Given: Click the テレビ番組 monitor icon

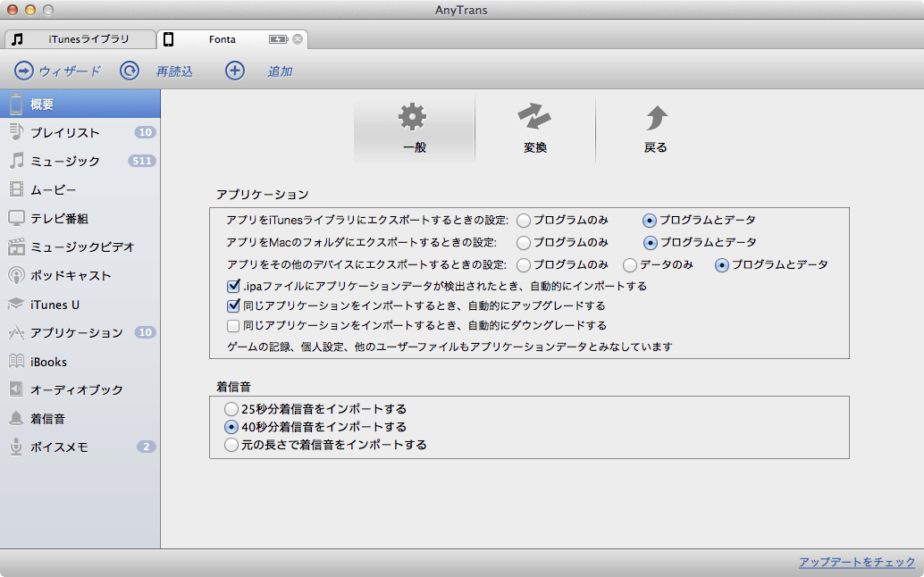Looking at the screenshot, I should pos(16,219).
